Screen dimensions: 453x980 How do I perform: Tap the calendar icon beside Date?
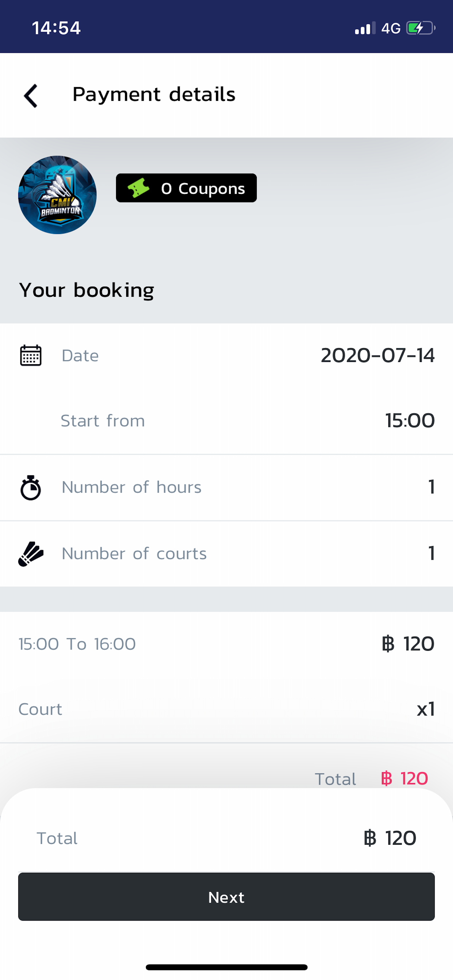(31, 355)
